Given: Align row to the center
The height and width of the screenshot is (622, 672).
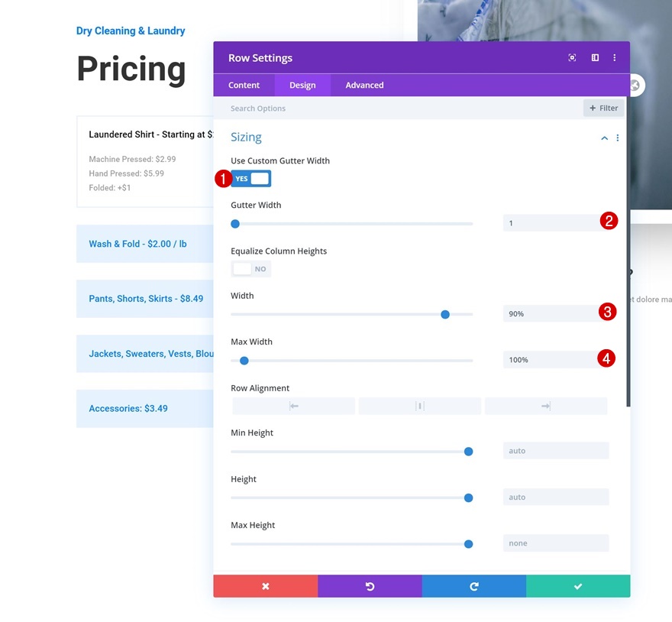Looking at the screenshot, I should [419, 407].
